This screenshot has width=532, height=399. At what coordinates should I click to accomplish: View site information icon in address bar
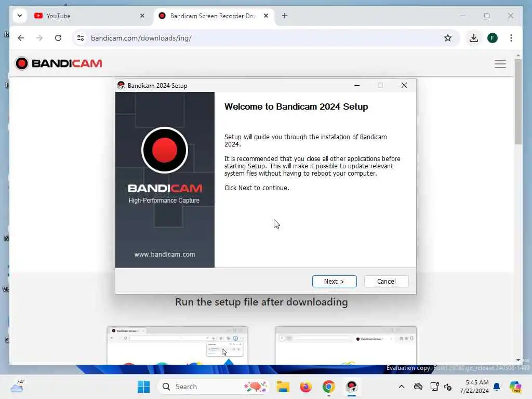pyautogui.click(x=81, y=38)
